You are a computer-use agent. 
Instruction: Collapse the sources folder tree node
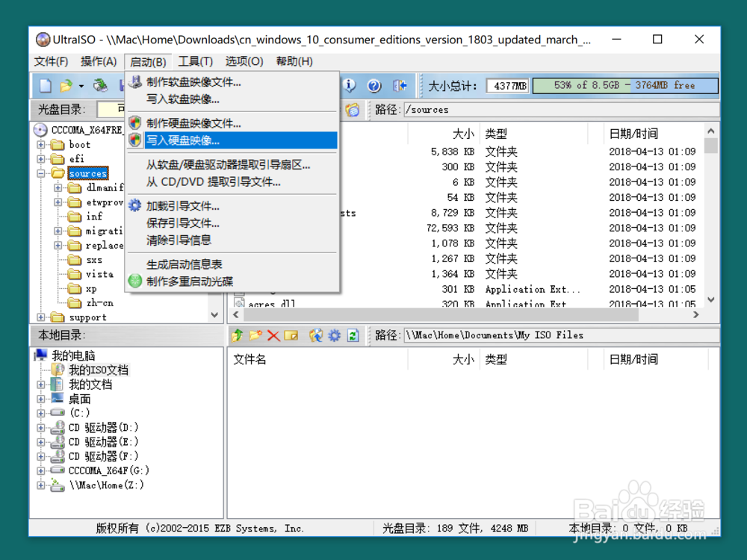[x=41, y=173]
